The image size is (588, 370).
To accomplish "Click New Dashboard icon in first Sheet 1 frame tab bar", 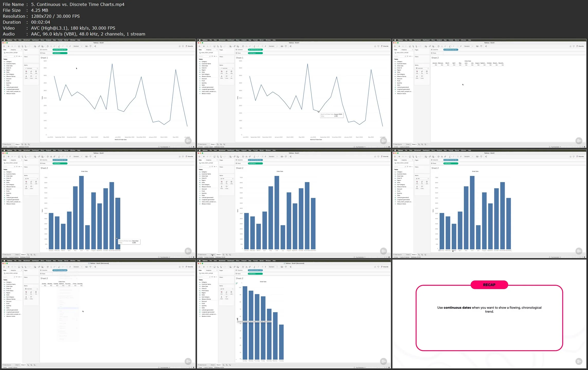I will click(25, 144).
